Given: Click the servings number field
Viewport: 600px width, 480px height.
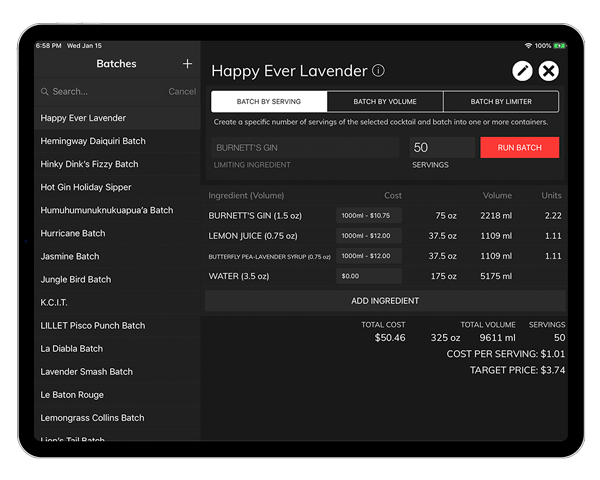Looking at the screenshot, I should tap(442, 148).
